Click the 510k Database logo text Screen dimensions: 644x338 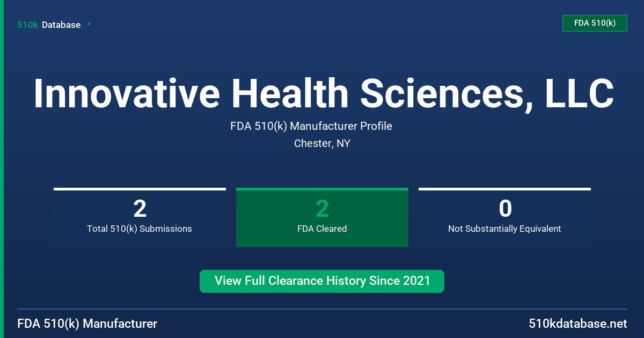tap(49, 25)
